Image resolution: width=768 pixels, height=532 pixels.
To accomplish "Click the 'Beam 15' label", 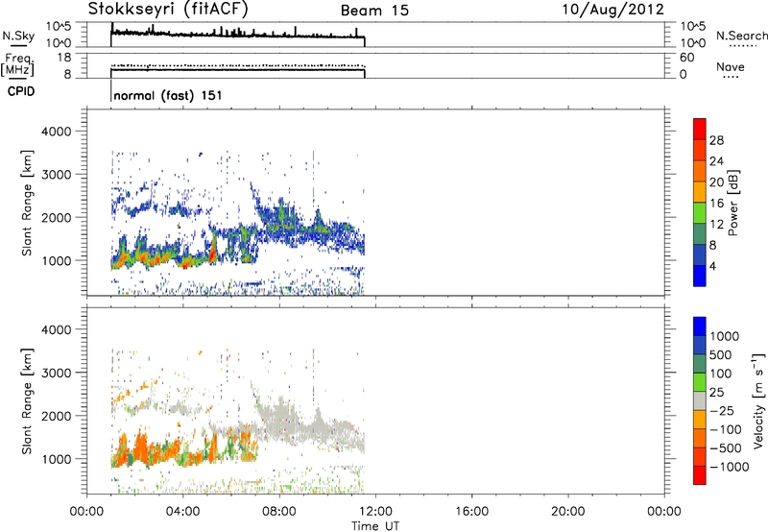I will [x=374, y=11].
